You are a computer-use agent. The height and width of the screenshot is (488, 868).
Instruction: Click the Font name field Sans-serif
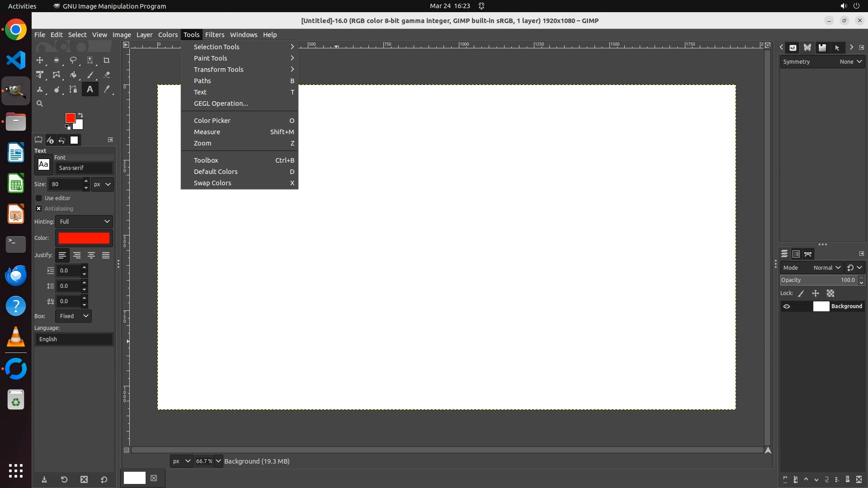pos(84,168)
